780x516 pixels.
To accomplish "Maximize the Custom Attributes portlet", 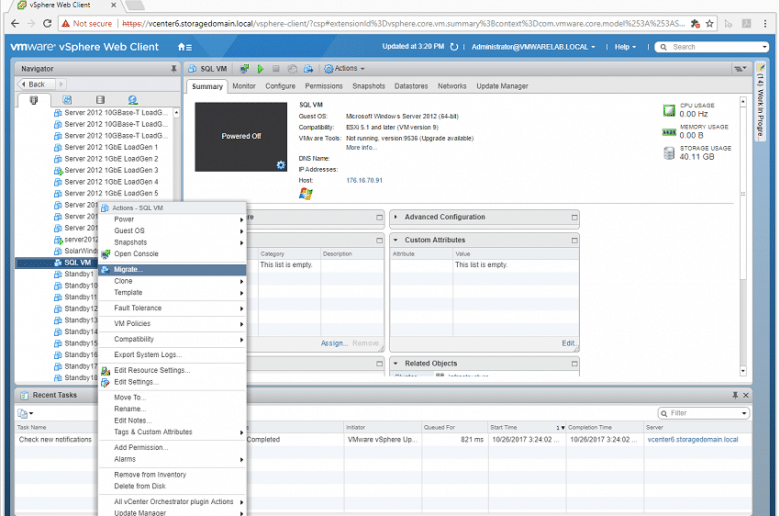I will (575, 240).
